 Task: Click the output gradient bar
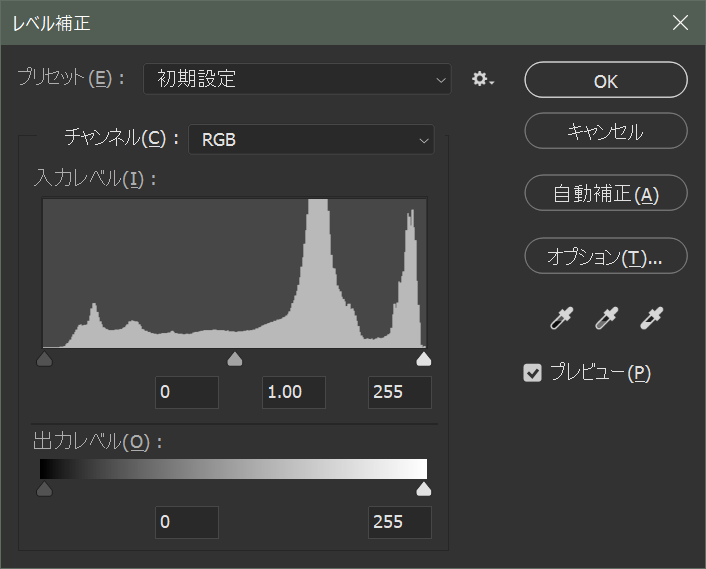[233, 469]
